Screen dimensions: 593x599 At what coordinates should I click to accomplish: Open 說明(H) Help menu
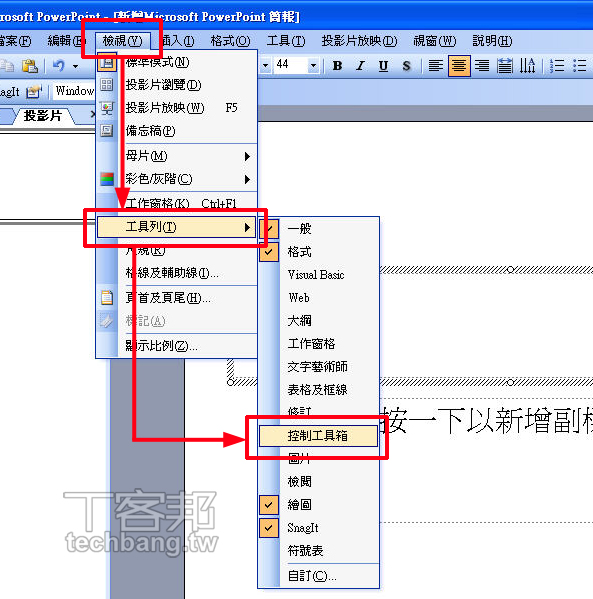492,40
